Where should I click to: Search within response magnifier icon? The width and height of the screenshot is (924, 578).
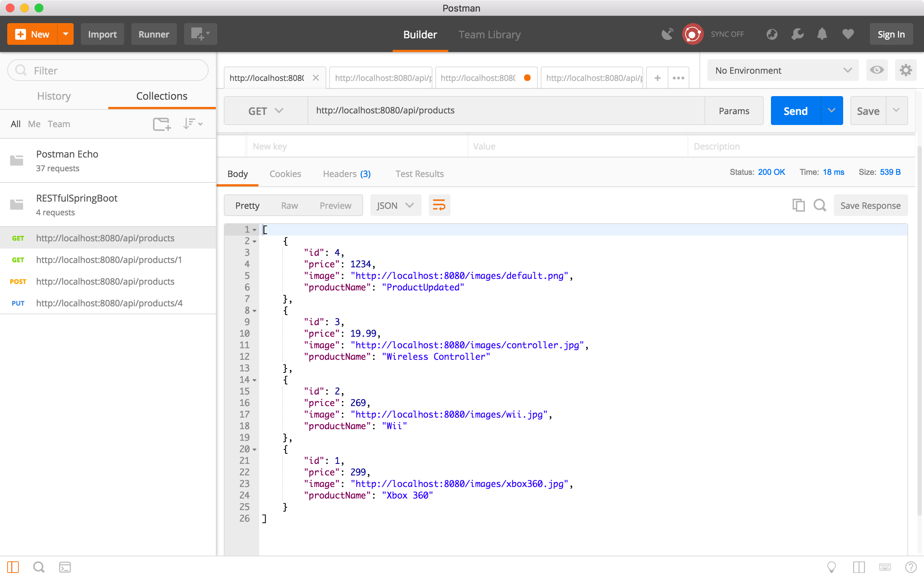[x=820, y=205]
